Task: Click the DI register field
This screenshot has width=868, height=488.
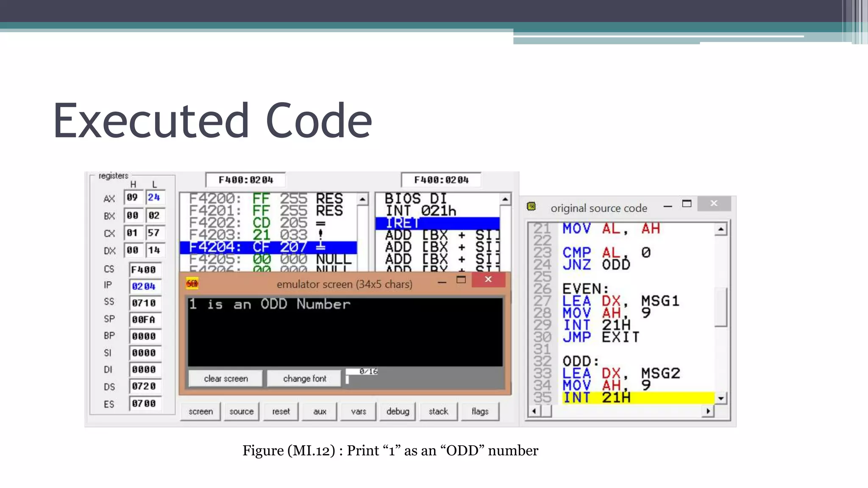Action: coord(145,369)
